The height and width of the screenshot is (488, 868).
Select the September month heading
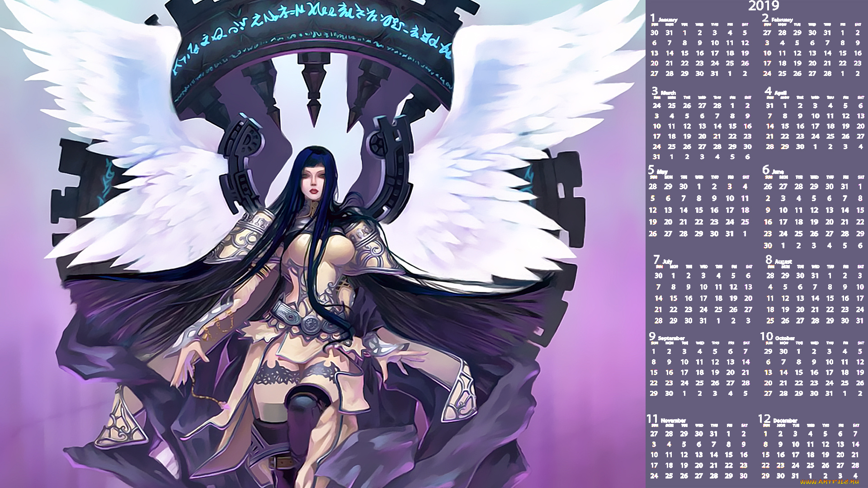point(671,338)
